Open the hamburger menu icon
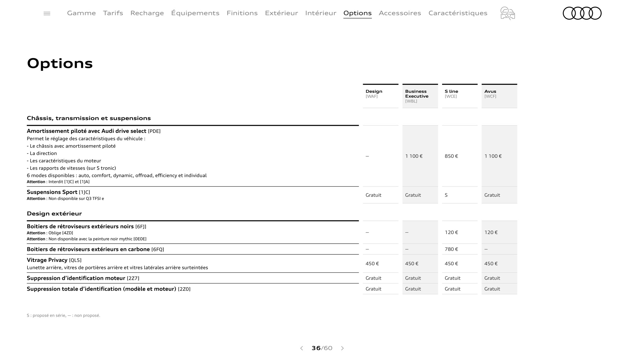 [47, 13]
